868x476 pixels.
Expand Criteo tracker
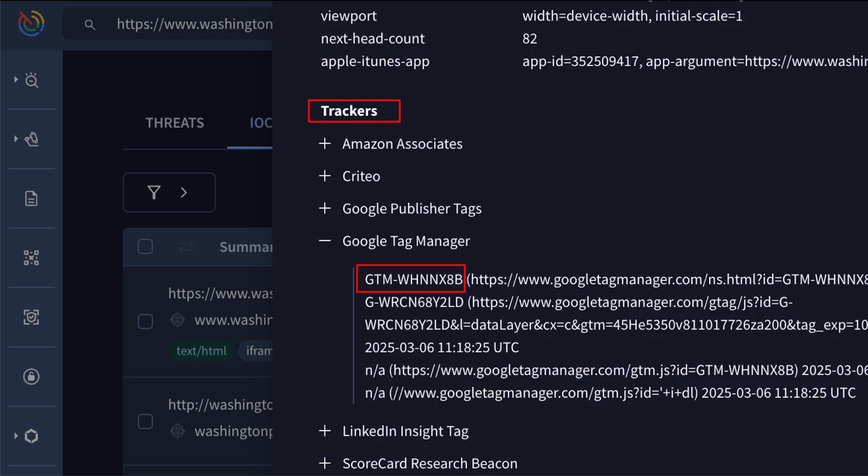325,176
